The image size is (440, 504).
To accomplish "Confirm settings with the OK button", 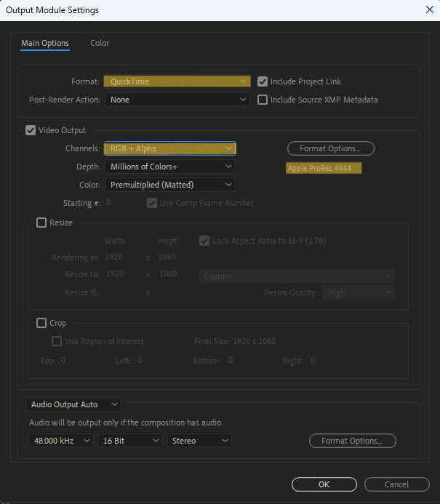I will 324,484.
